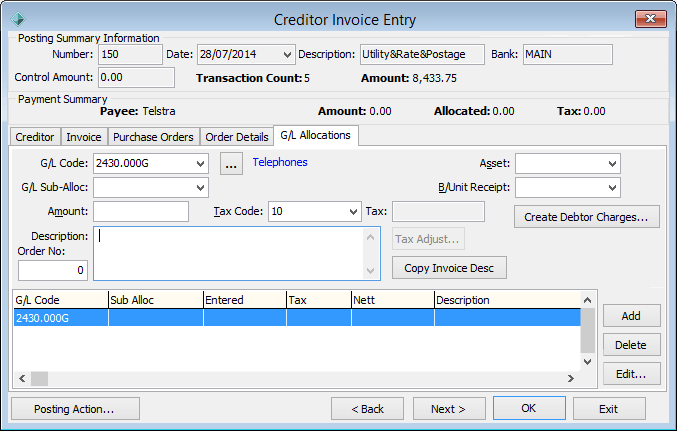Click the G/L Code column header

[x=60, y=300]
